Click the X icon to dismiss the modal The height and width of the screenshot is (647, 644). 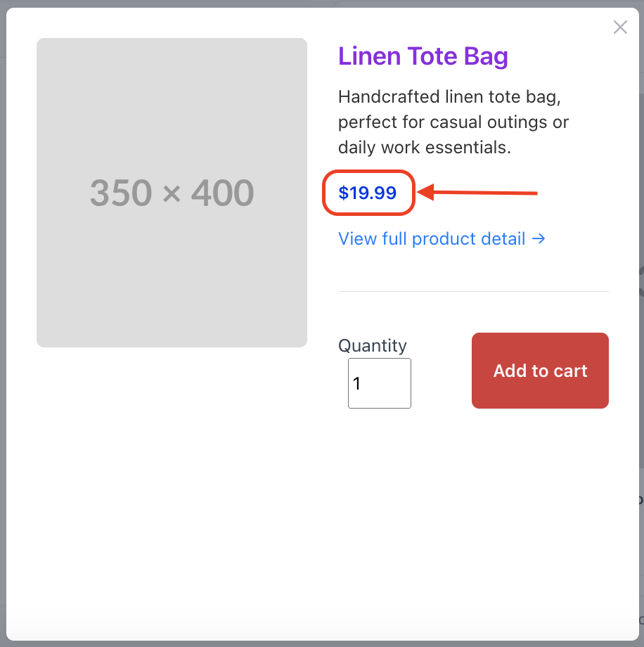[x=619, y=27]
